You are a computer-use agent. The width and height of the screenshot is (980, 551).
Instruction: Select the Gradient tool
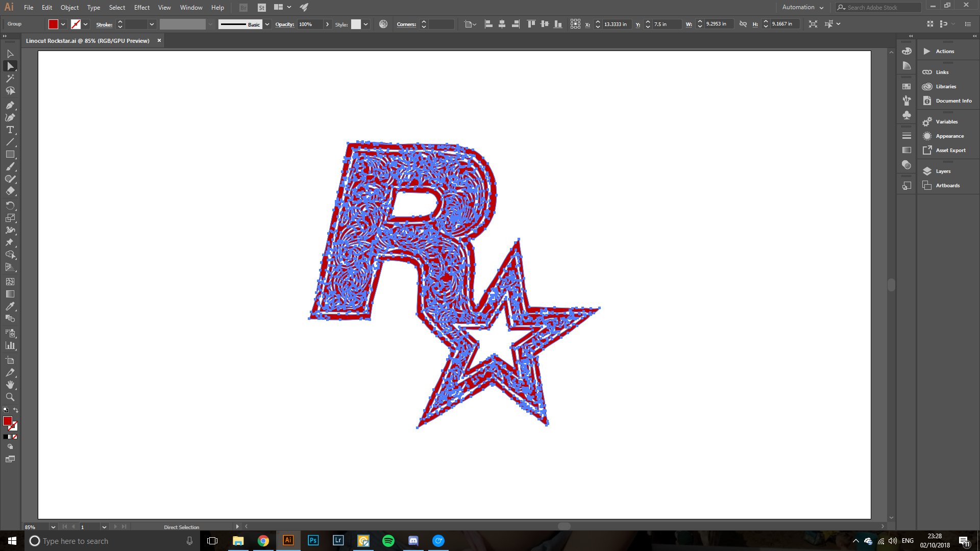[10, 294]
